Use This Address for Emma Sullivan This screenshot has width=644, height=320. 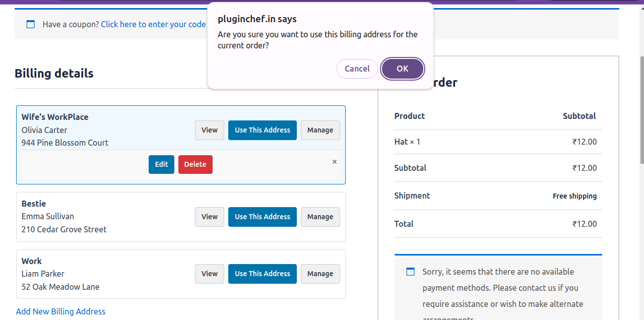[x=262, y=217]
